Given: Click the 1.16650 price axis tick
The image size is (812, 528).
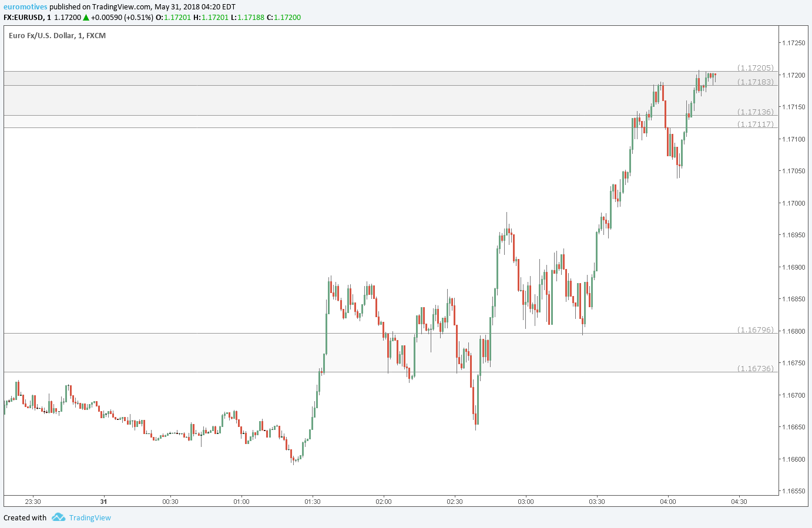Looking at the screenshot, I should pos(793,427).
